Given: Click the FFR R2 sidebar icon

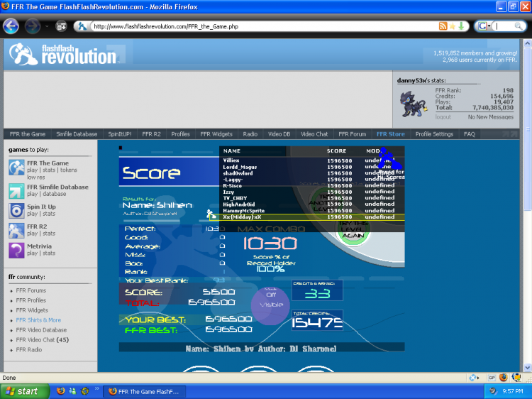Looking at the screenshot, I should point(16,231).
